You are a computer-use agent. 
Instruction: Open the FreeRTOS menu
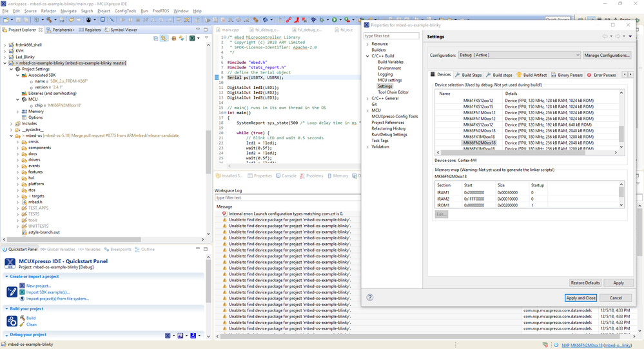click(x=161, y=11)
